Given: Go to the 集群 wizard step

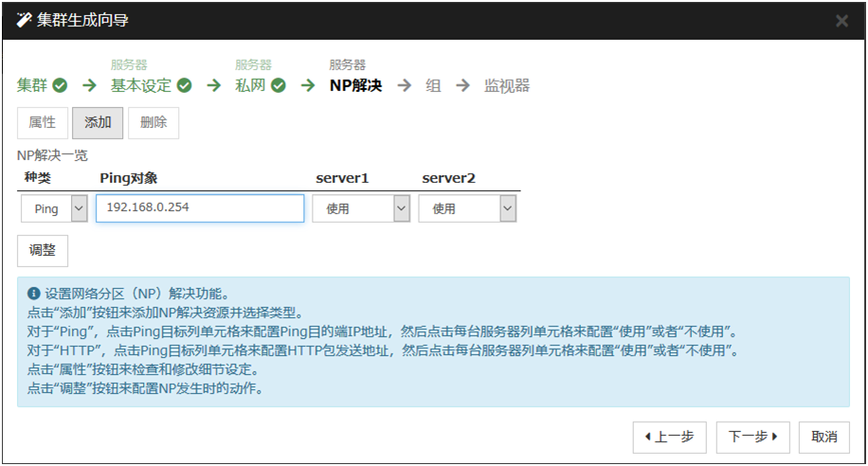Looking at the screenshot, I should [x=32, y=86].
